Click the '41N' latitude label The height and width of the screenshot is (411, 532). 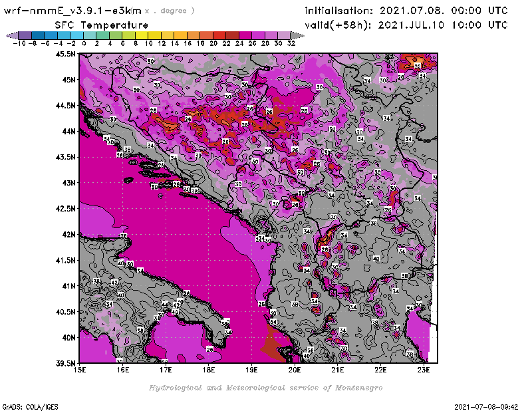coord(69,286)
